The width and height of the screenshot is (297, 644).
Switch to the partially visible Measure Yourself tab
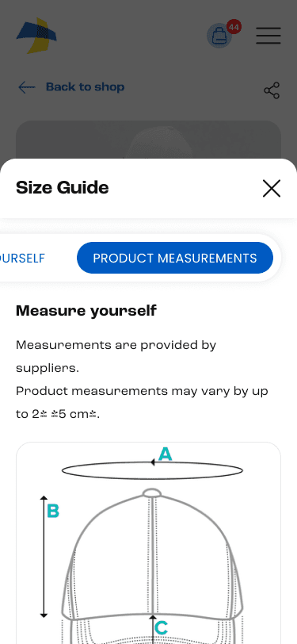tap(22, 259)
